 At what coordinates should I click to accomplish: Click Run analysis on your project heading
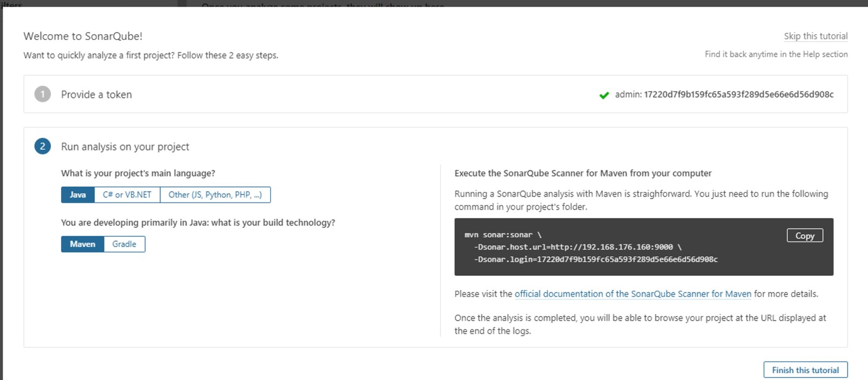coord(125,147)
